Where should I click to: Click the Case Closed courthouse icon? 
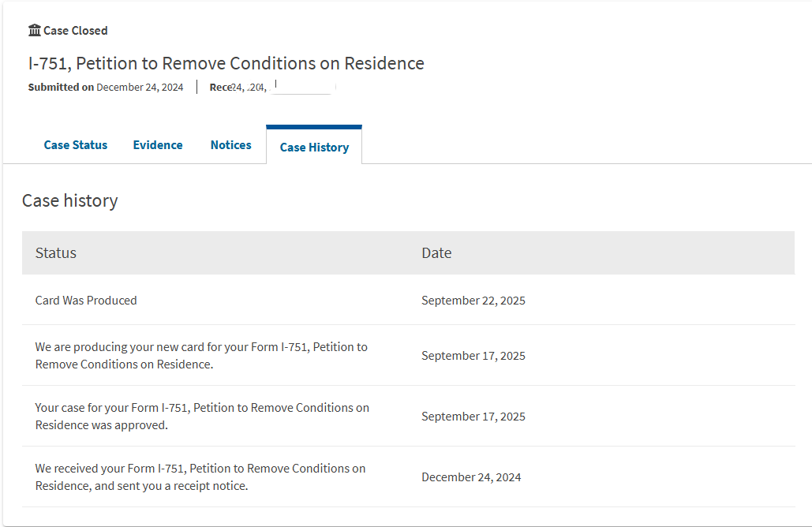click(x=35, y=31)
